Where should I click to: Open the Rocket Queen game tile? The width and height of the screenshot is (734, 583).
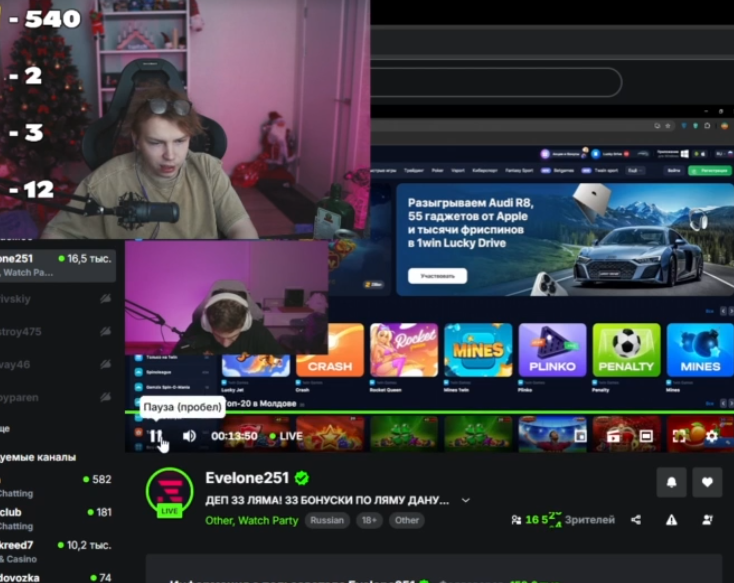(404, 350)
